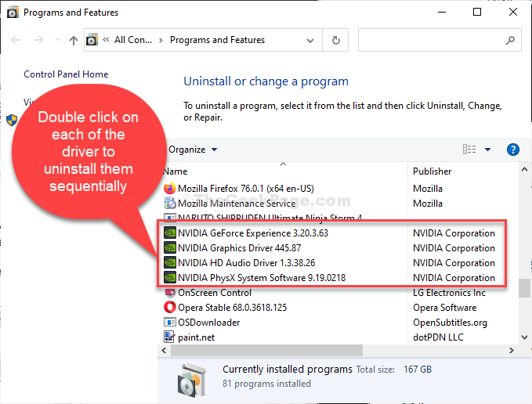The image size is (532, 404).
Task: Click the Opera icon in the list
Action: [x=170, y=308]
